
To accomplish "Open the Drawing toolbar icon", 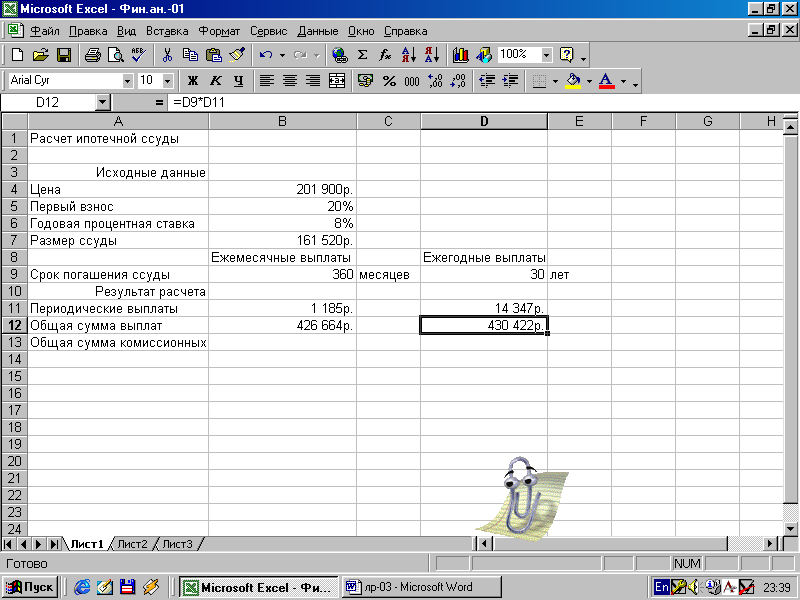I will (484, 55).
